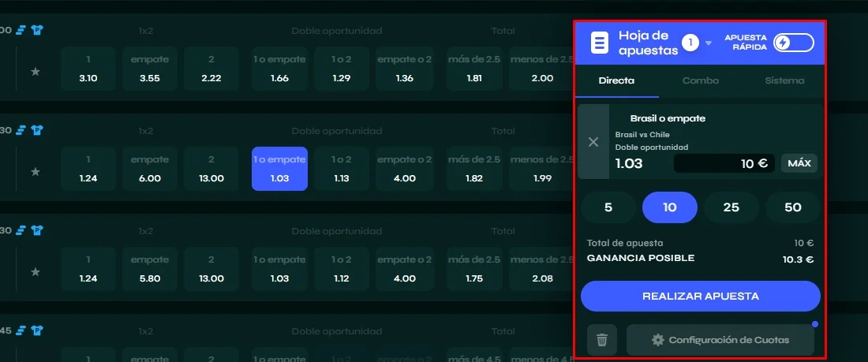Image resolution: width=868 pixels, height=362 pixels.
Task: Open Configuración de Cuotas settings
Action: coord(720,340)
